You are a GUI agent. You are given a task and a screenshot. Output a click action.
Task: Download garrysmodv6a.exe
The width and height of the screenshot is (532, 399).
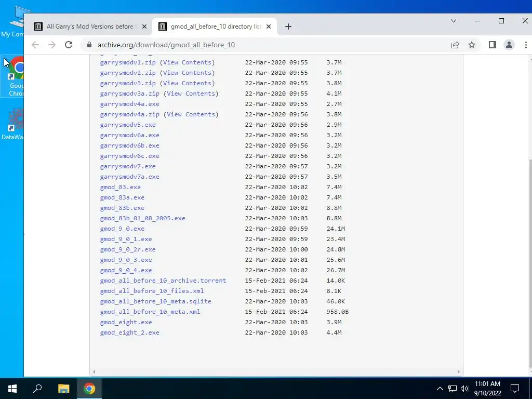point(129,135)
